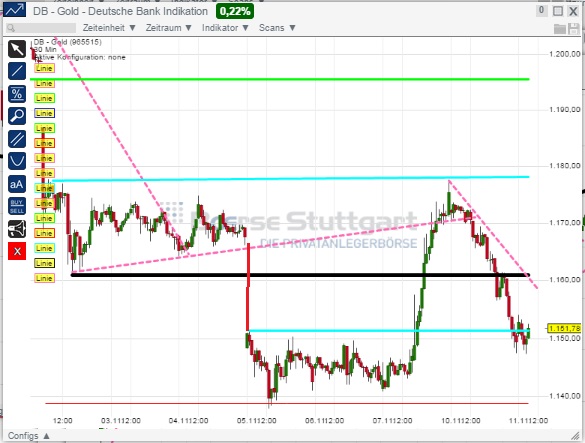Select the thick black horizontal line at 1.160
The width and height of the screenshot is (585, 443).
pos(300,275)
